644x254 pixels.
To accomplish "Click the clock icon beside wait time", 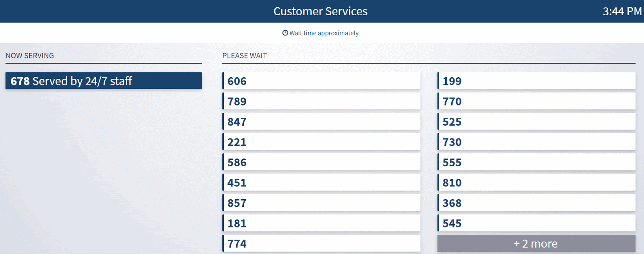I will coord(285,33).
